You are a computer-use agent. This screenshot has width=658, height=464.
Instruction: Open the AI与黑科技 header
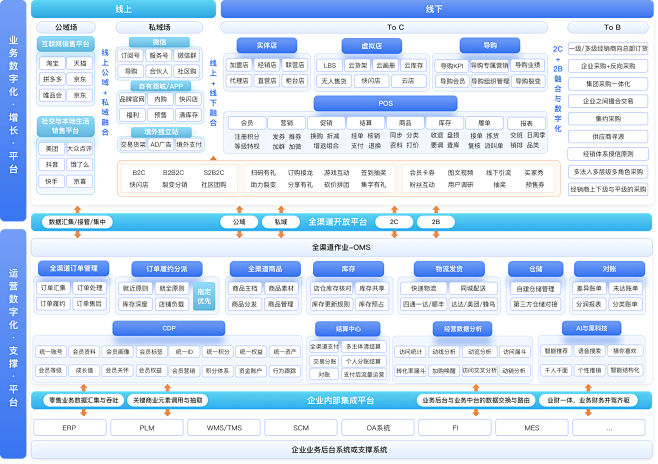592,328
